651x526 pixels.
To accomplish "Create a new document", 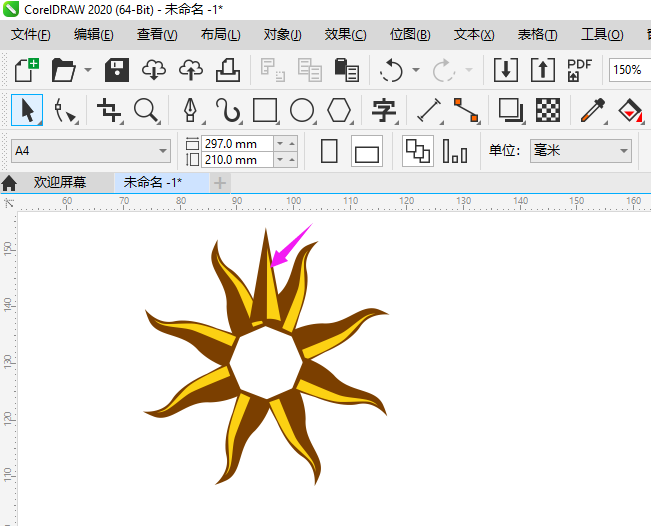I will point(27,70).
